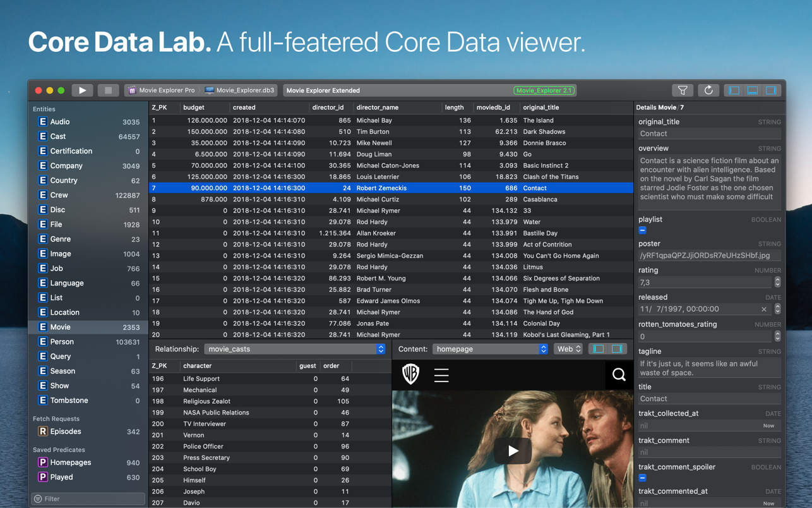Edit the original_title Contact field
The height and width of the screenshot is (508, 812).
coord(710,134)
